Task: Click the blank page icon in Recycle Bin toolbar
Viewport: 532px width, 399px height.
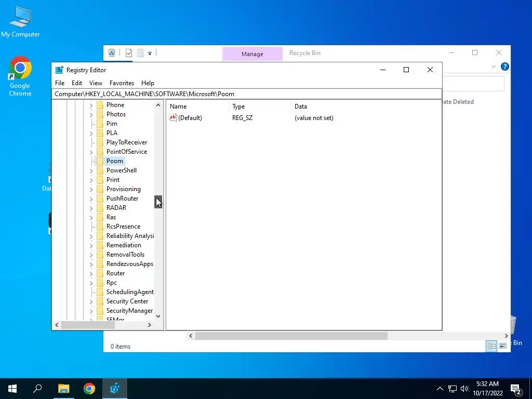Action: pos(140,53)
